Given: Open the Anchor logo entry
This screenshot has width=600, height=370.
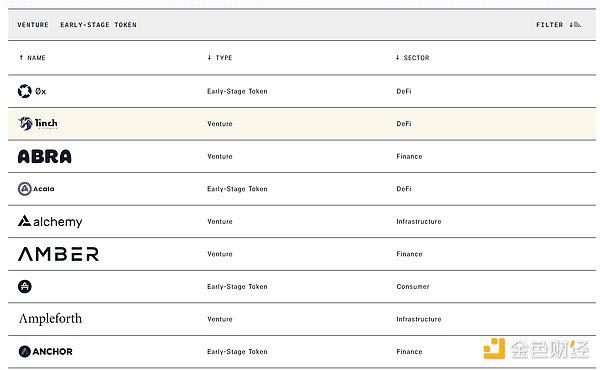Looking at the screenshot, I should [46, 351].
